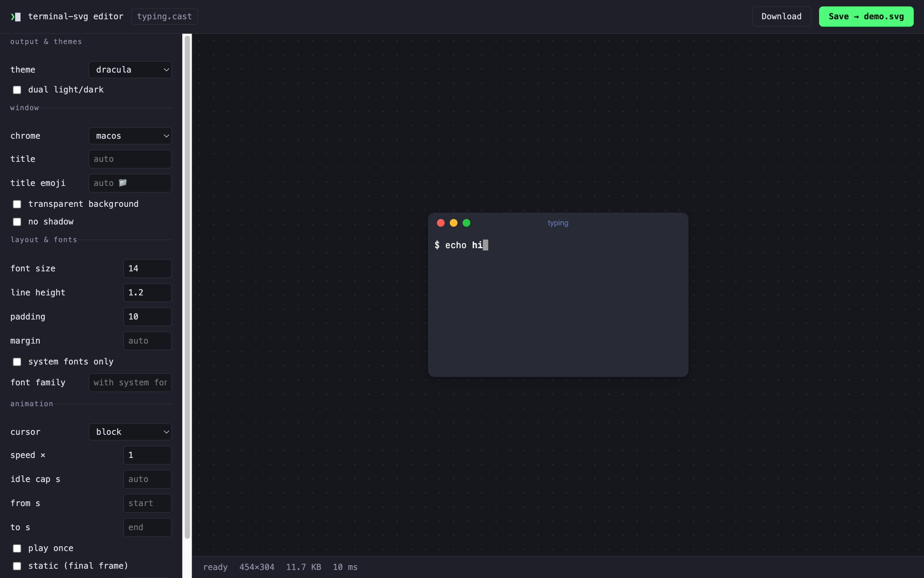Click the idle cap s field
This screenshot has height=578, width=924.
click(147, 479)
